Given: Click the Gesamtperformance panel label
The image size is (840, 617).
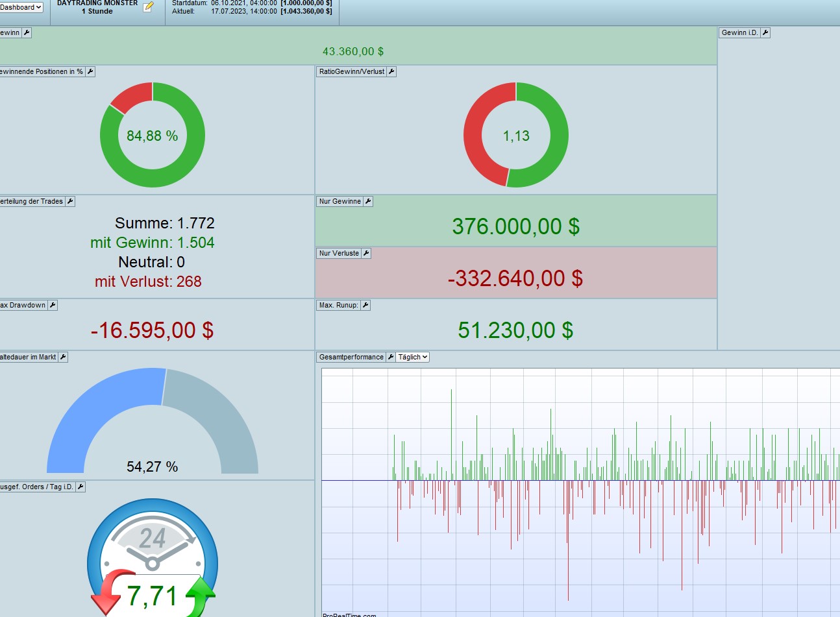Looking at the screenshot, I should coord(351,357).
